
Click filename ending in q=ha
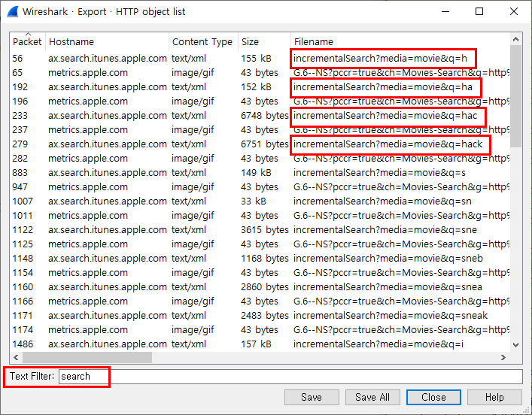(x=383, y=86)
